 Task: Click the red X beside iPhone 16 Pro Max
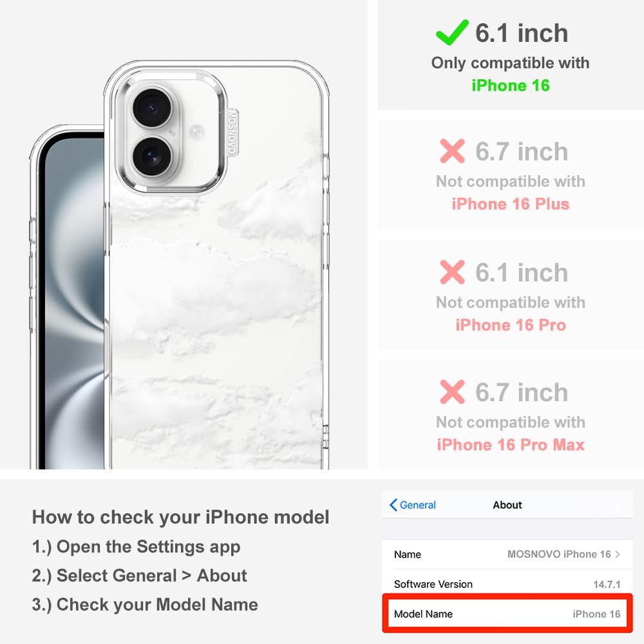pyautogui.click(x=452, y=392)
